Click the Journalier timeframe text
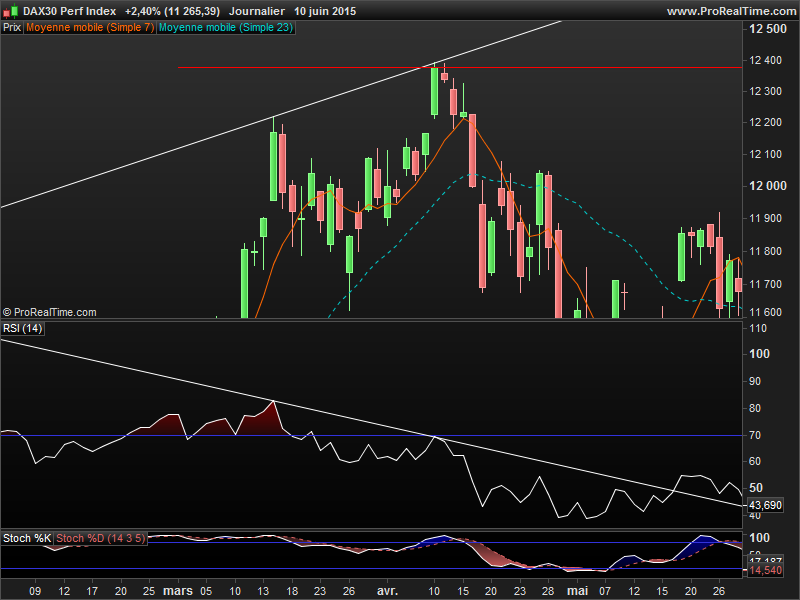The image size is (800, 600). pos(257,11)
